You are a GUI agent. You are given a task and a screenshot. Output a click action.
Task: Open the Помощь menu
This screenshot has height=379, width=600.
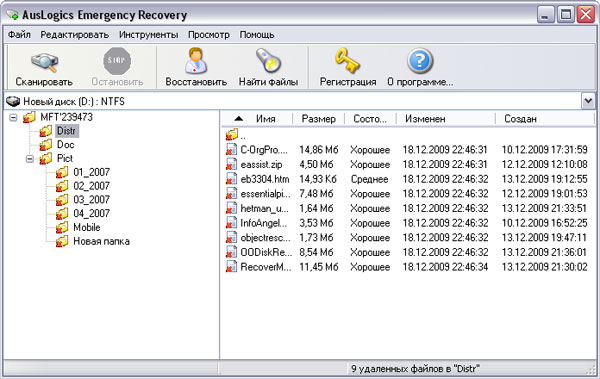[x=257, y=35]
